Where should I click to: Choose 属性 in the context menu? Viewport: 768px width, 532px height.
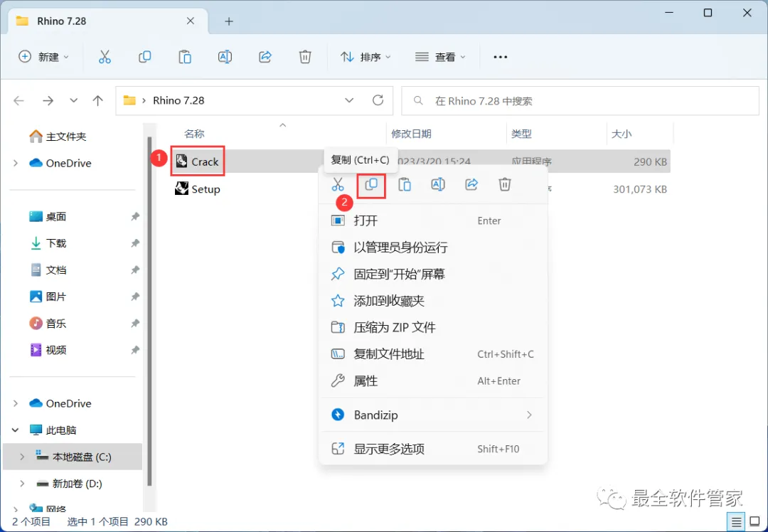(x=433, y=381)
